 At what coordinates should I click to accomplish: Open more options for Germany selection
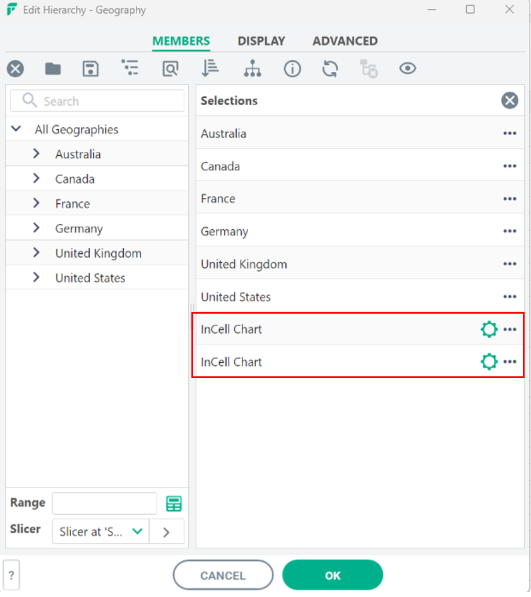point(510,231)
